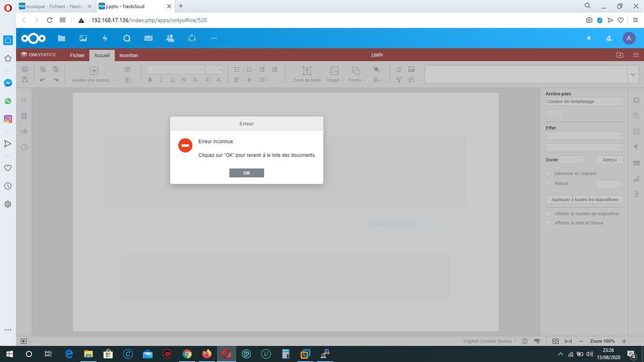This screenshot has width=644, height=362.
Task: Click the save icon in the toolbar
Action: click(x=24, y=79)
